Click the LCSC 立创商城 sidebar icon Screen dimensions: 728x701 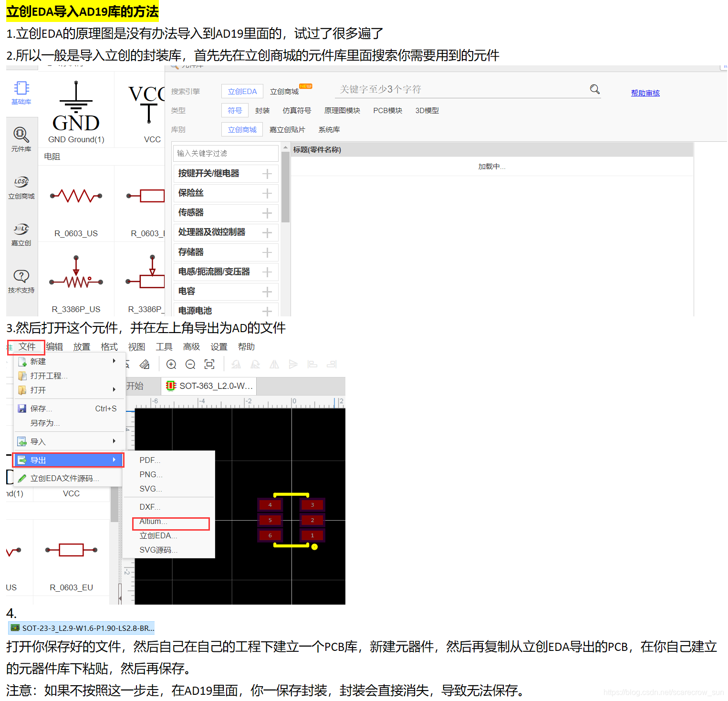click(x=21, y=187)
